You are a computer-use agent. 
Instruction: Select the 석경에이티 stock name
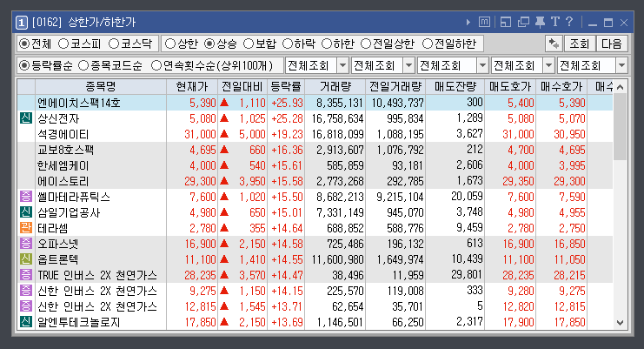click(x=63, y=134)
